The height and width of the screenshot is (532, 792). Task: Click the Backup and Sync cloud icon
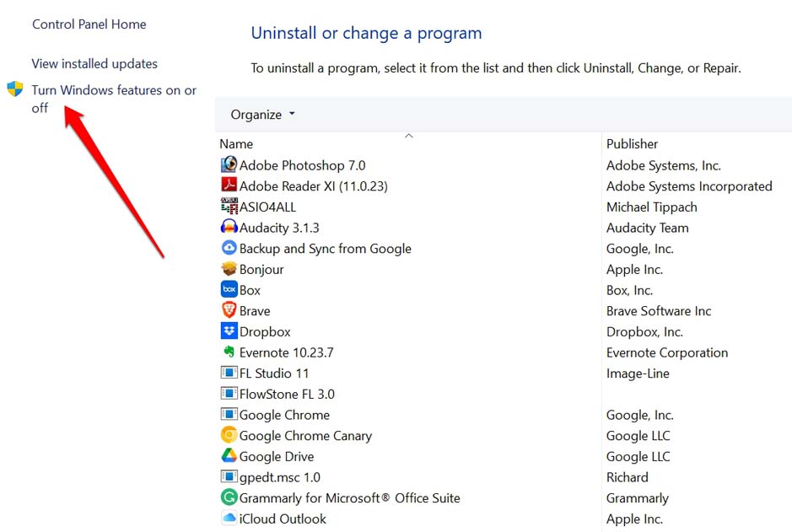pyautogui.click(x=229, y=247)
